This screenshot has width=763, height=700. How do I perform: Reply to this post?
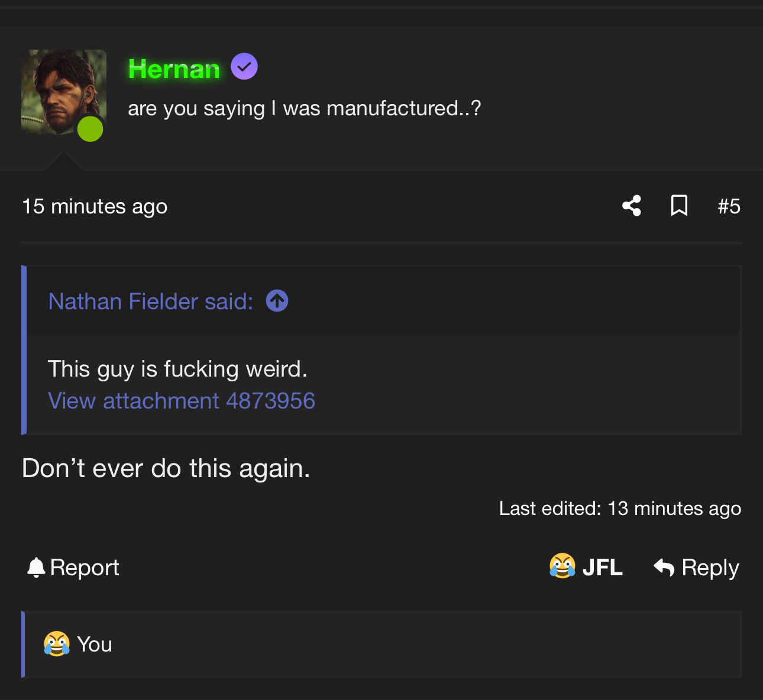[x=697, y=568]
